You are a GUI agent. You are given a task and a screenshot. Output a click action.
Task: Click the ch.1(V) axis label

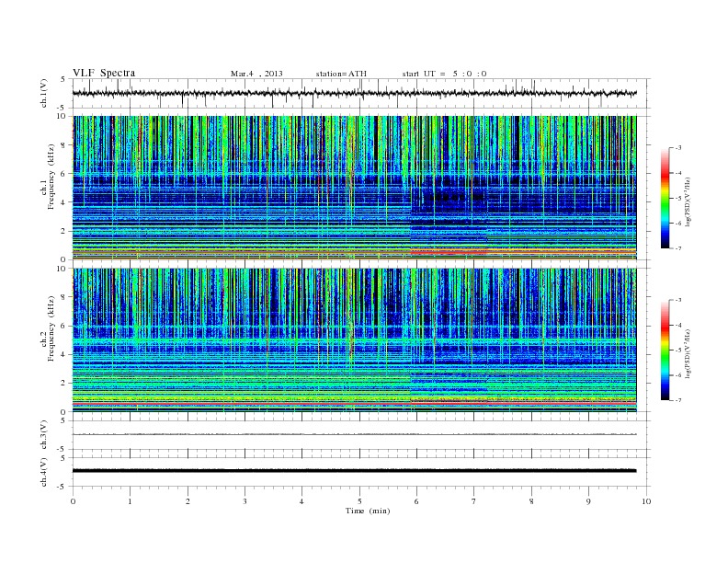tap(45, 93)
